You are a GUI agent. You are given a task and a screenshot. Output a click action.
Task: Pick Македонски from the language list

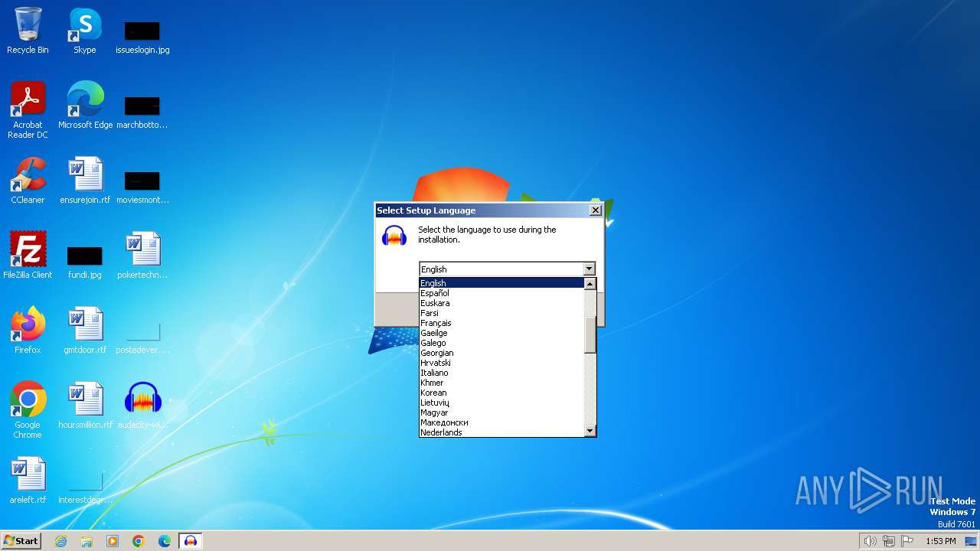(x=501, y=422)
